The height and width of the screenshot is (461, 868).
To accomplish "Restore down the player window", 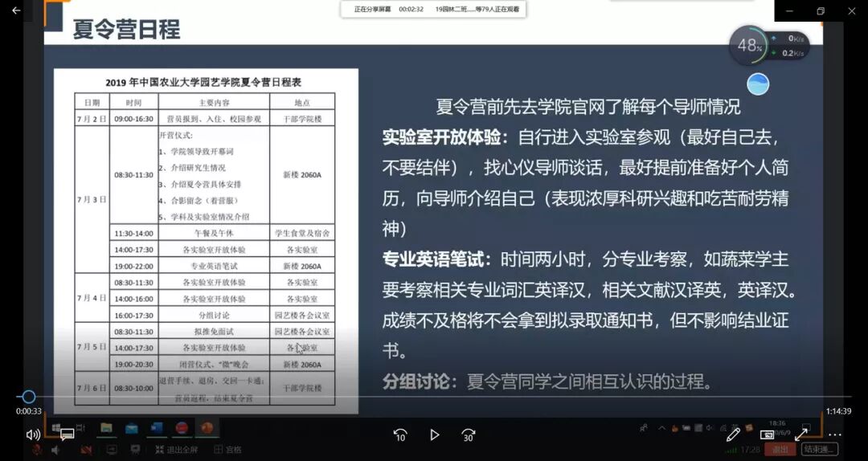I will 821,10.
